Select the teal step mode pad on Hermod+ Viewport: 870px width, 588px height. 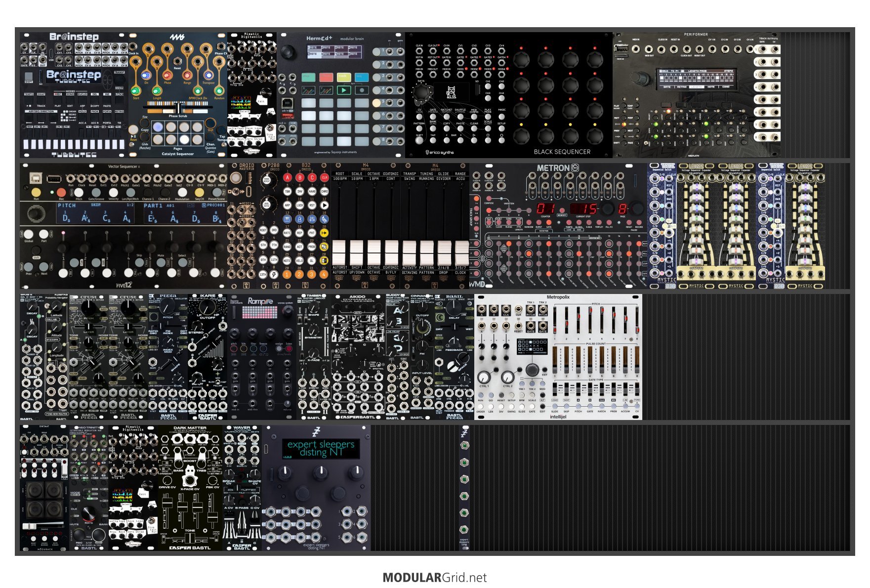click(309, 77)
